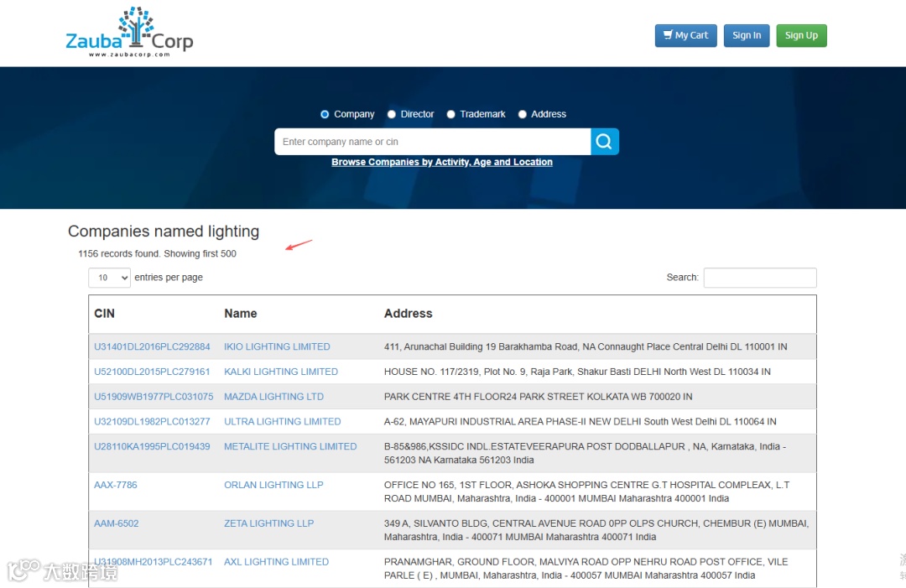Open CIN U31401DL2016PLC292884
This screenshot has width=906, height=588.
(x=152, y=346)
